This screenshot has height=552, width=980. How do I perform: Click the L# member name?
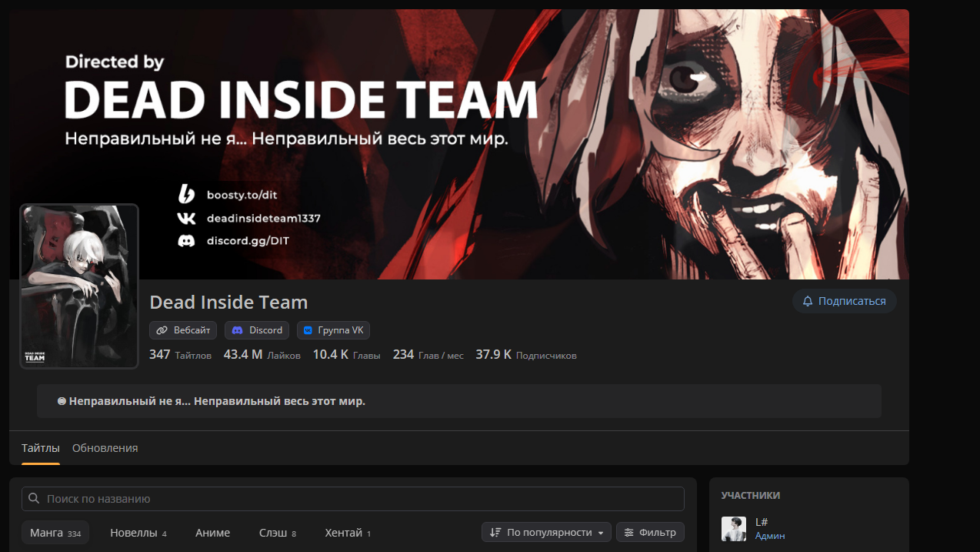(x=762, y=522)
